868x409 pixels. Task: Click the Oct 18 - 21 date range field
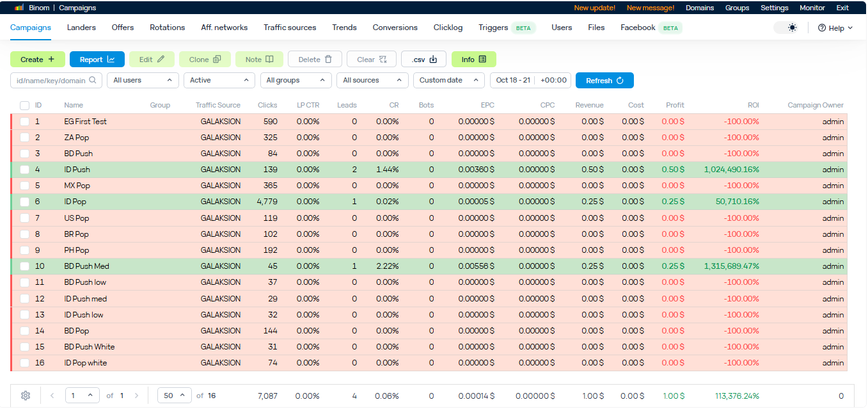pos(513,80)
